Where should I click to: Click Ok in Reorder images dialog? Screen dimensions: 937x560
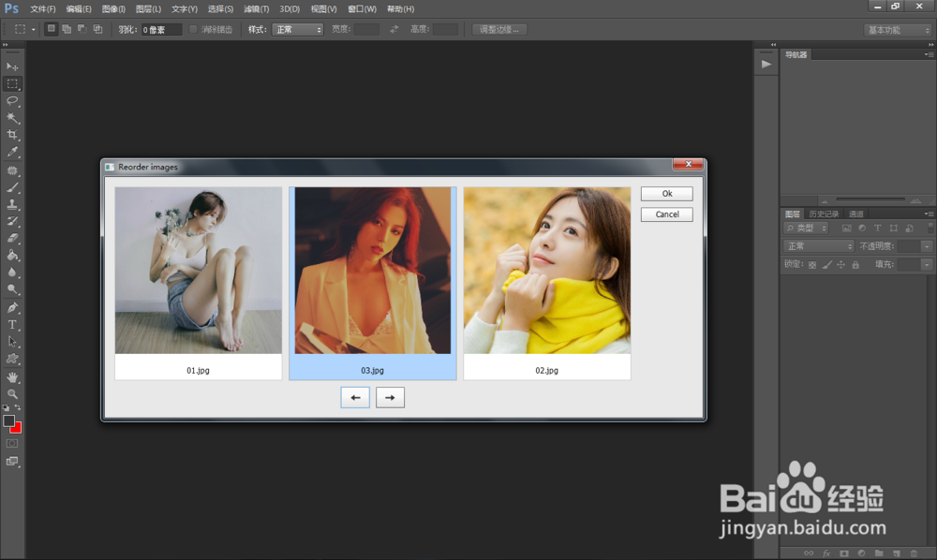667,194
